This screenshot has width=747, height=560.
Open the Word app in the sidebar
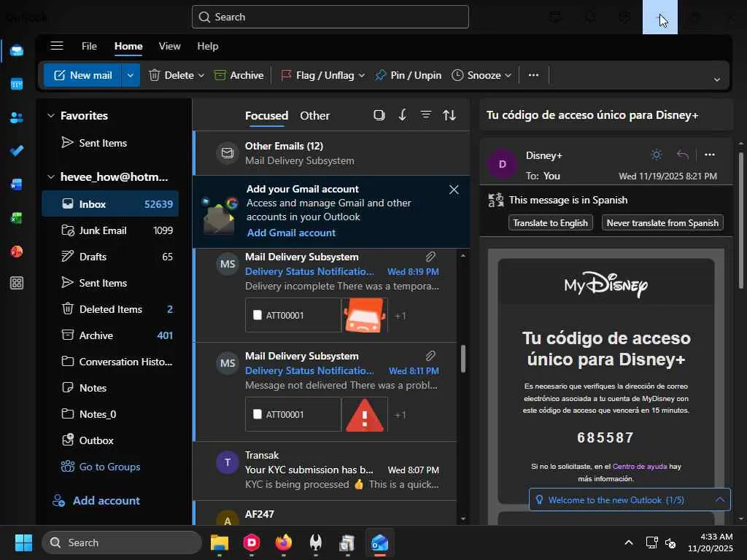point(17,184)
